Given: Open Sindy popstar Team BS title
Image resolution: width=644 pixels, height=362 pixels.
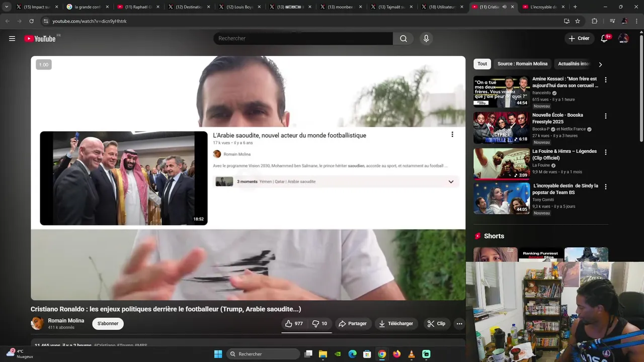Looking at the screenshot, I should coord(565,189).
